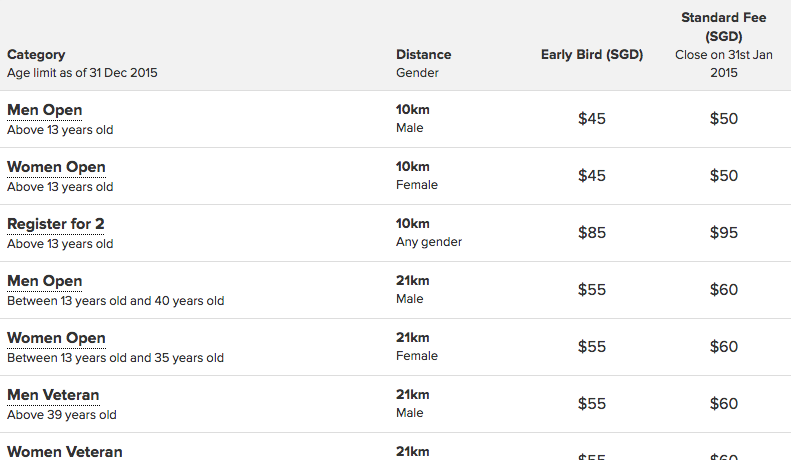Click the $85 early bird price
The image size is (791, 460).
pos(592,233)
